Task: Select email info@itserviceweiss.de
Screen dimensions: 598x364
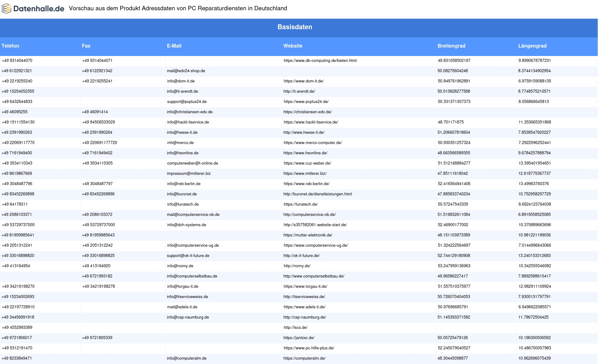Action: point(187,297)
